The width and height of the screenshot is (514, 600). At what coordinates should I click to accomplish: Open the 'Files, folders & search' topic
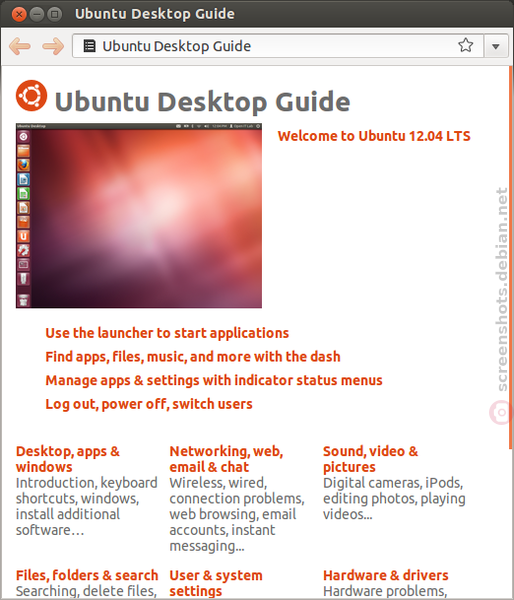tap(87, 576)
